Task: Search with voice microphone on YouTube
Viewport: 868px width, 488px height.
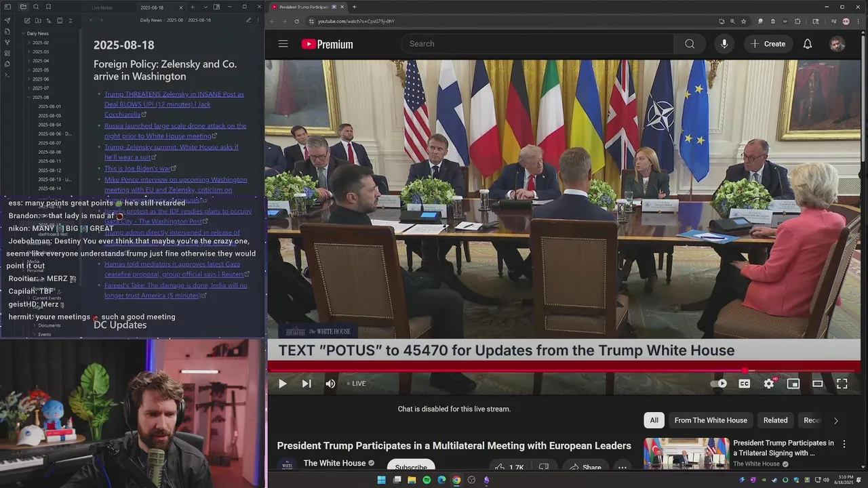Action: (724, 43)
